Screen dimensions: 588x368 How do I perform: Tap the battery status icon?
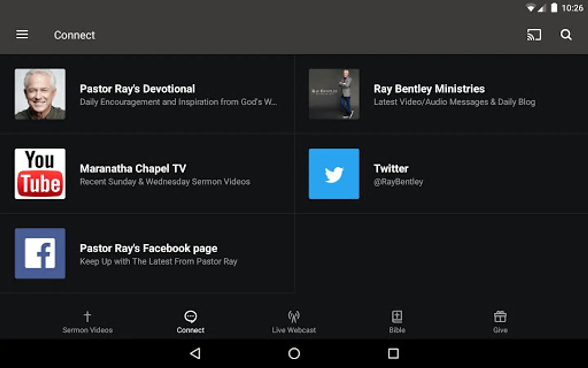(554, 8)
